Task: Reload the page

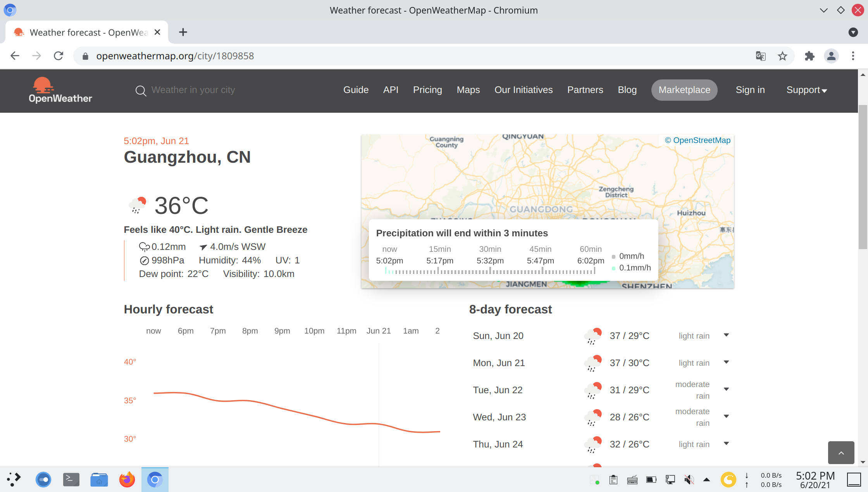Action: pos(59,56)
